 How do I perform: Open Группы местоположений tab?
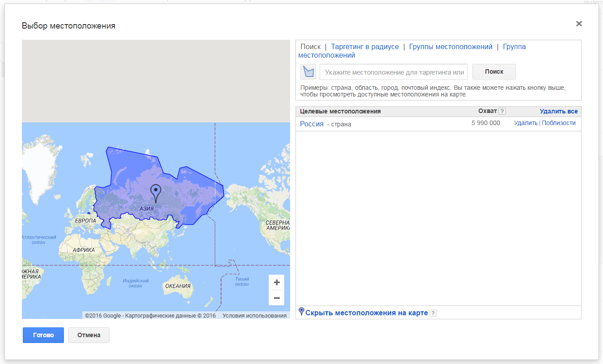pos(451,47)
